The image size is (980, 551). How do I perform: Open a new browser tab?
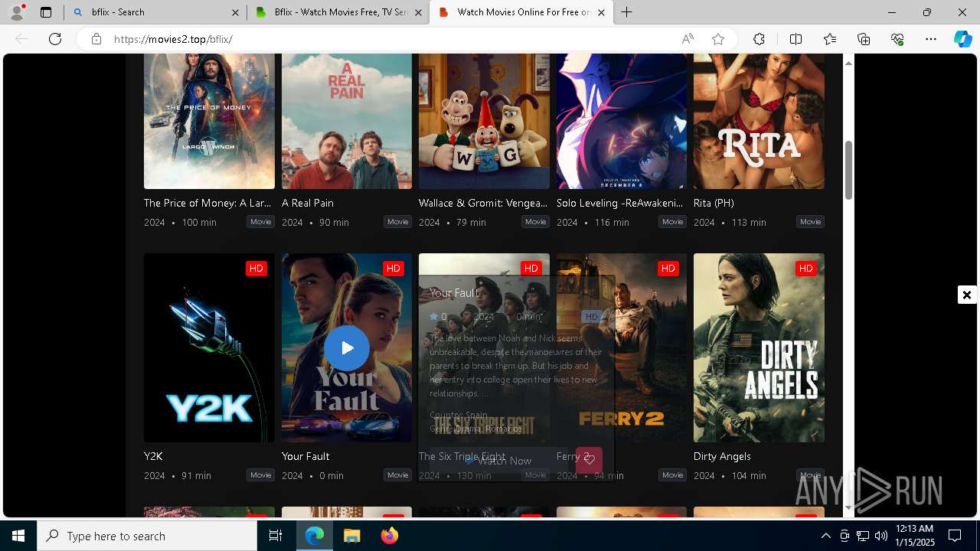(626, 12)
